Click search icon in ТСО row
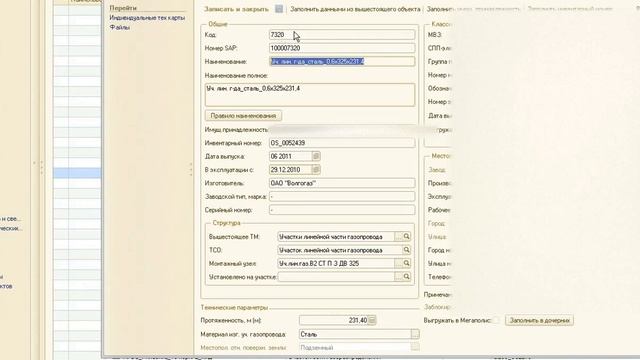This screenshot has height=360, width=640. (x=407, y=250)
